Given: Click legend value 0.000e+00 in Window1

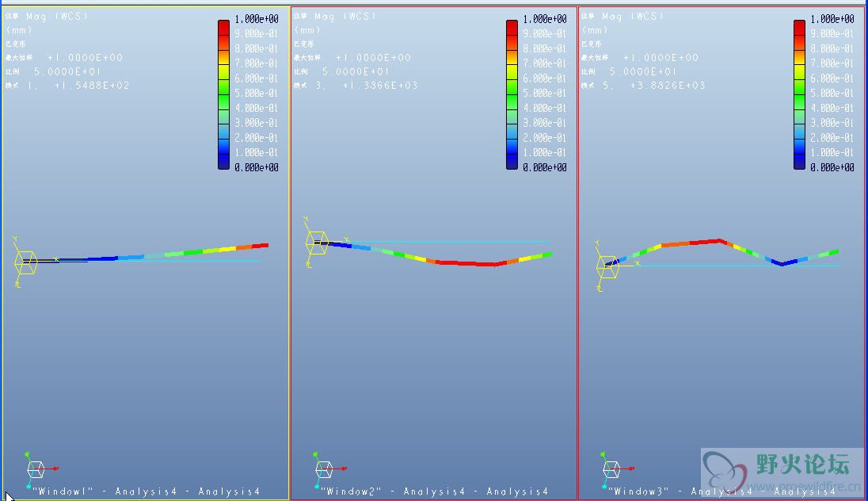Looking at the screenshot, I should pyautogui.click(x=257, y=167).
